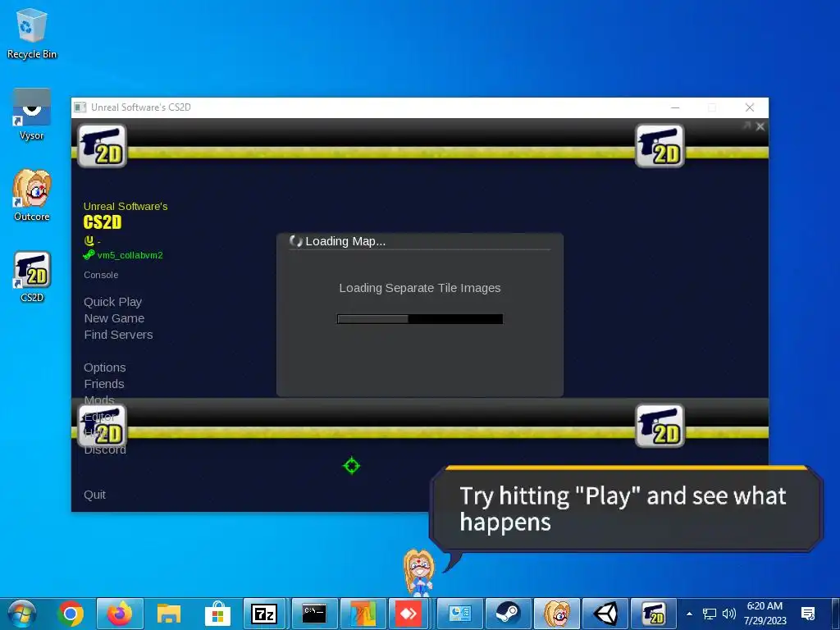
Task: Open the CS2D Console menu entry
Action: [101, 275]
